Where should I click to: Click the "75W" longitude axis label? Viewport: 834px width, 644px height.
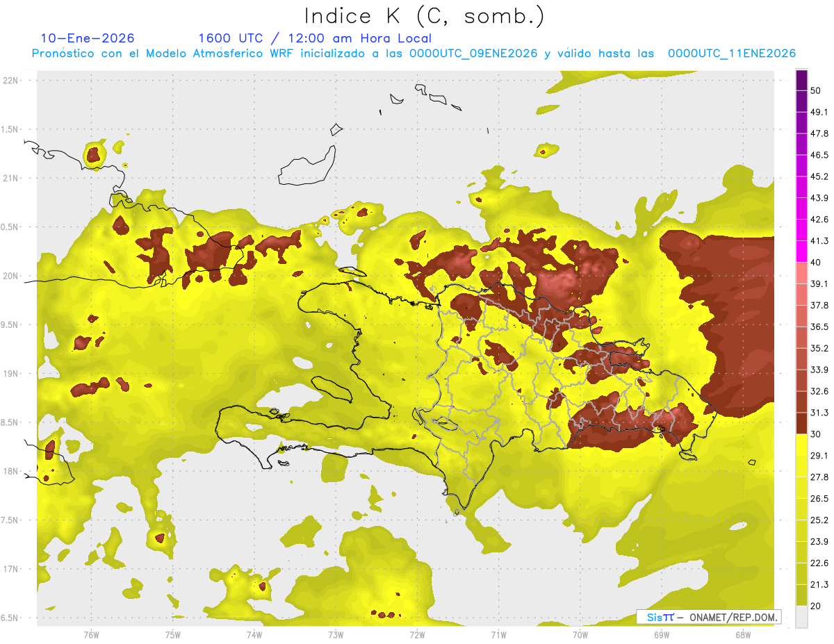(172, 635)
